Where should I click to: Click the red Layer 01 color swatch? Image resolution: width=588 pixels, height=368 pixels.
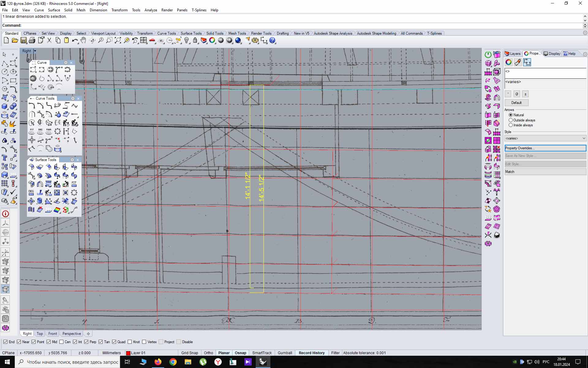[128, 353]
